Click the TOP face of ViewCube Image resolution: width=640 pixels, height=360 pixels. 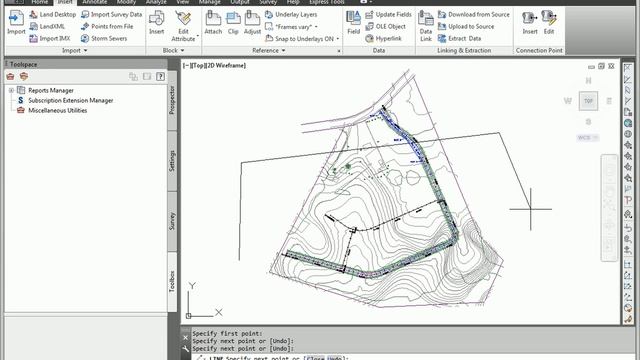coord(588,101)
